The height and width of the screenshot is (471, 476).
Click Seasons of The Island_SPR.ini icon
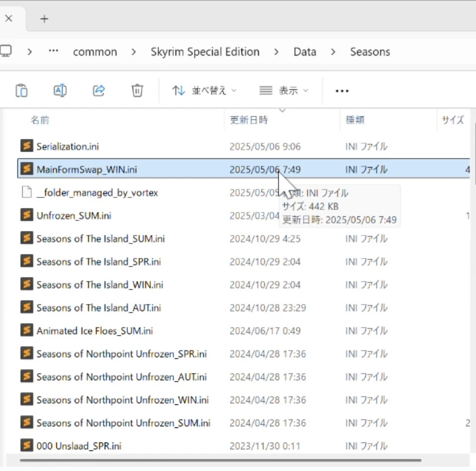(x=27, y=261)
